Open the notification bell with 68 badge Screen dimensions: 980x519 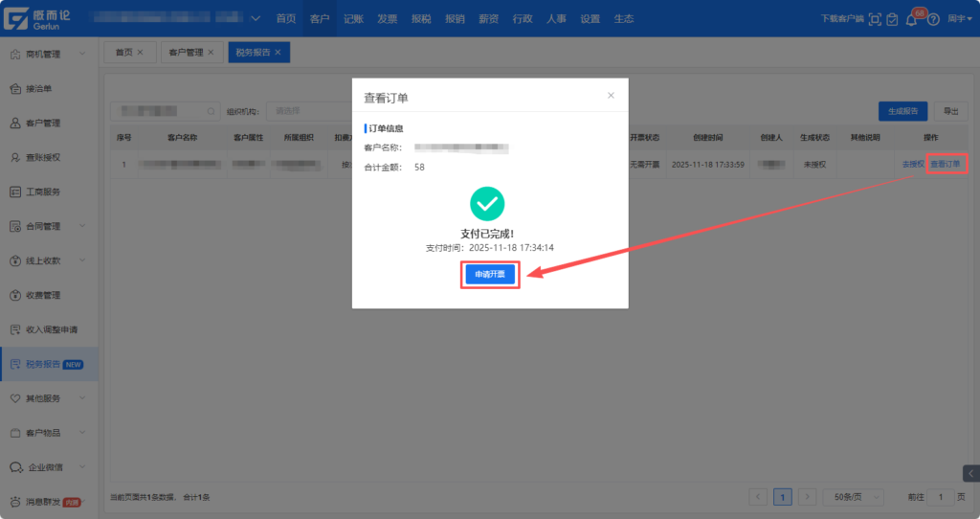point(911,19)
